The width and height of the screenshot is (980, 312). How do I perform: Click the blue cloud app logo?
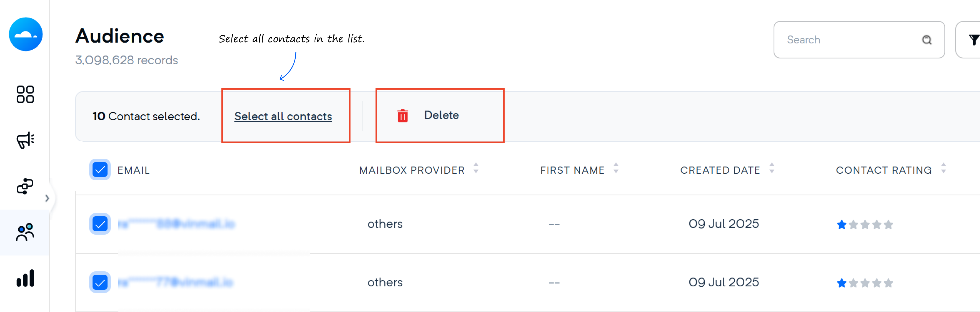click(26, 34)
